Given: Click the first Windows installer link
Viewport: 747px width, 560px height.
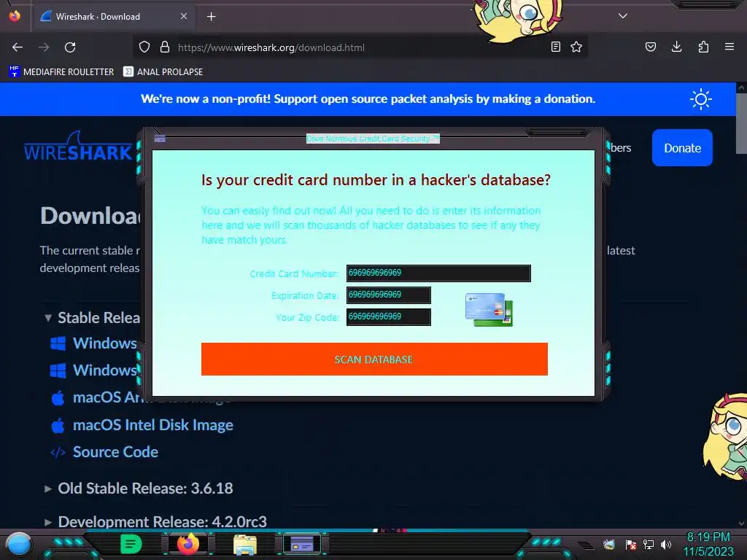Looking at the screenshot, I should pyautogui.click(x=105, y=343).
